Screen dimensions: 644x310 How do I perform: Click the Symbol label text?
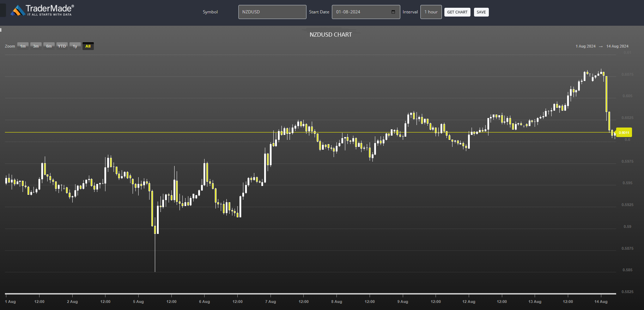coord(210,12)
